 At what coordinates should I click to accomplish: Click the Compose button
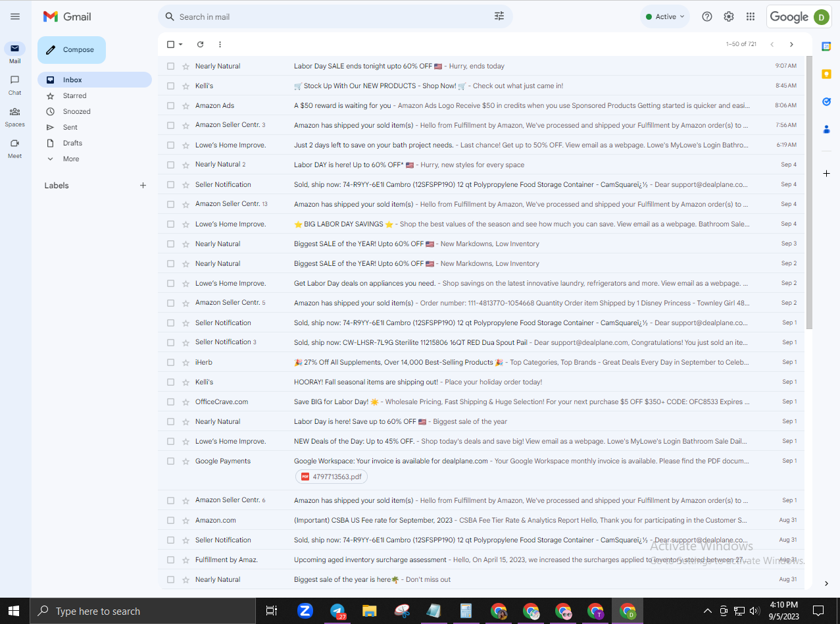point(71,50)
